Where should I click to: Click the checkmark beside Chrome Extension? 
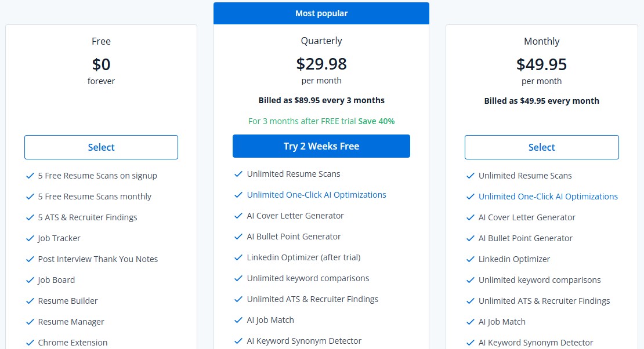click(30, 342)
